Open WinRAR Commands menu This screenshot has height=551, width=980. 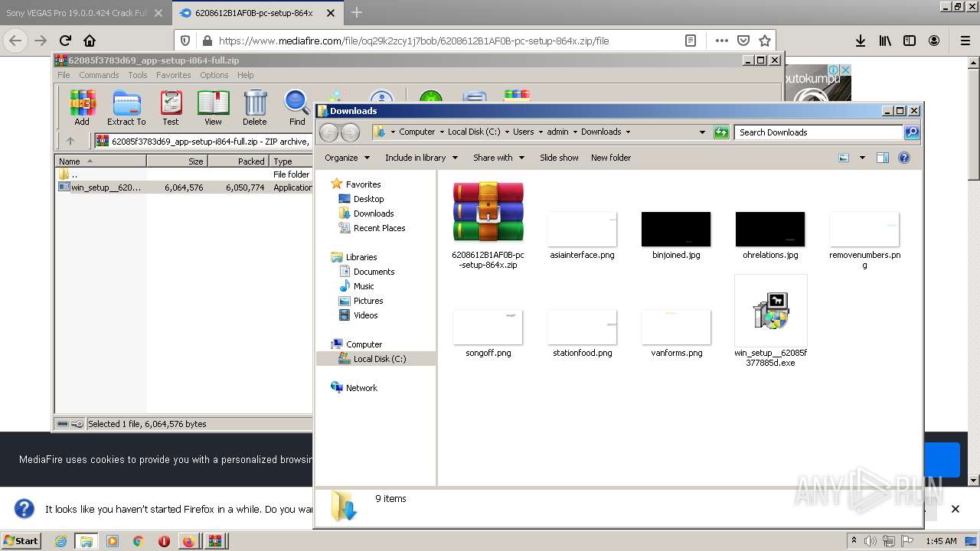click(99, 75)
